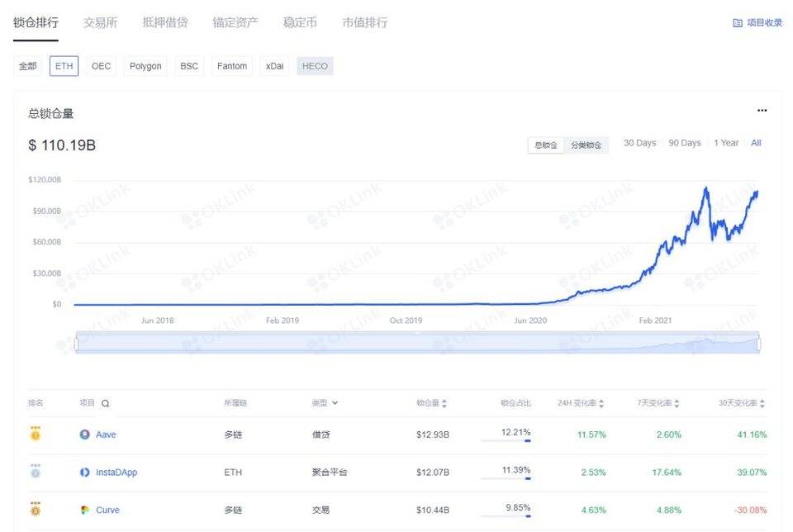Image resolution: width=793 pixels, height=532 pixels.
Task: Click Curve's $10.44B locked value
Action: click(x=432, y=510)
